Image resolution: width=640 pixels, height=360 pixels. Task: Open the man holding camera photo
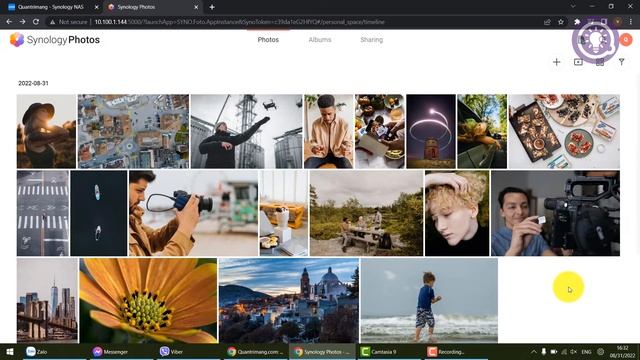pyautogui.click(x=193, y=213)
